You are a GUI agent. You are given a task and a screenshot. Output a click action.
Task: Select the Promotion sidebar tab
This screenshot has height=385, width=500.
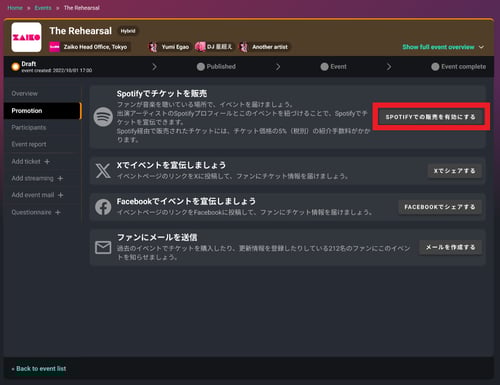[x=42, y=111]
